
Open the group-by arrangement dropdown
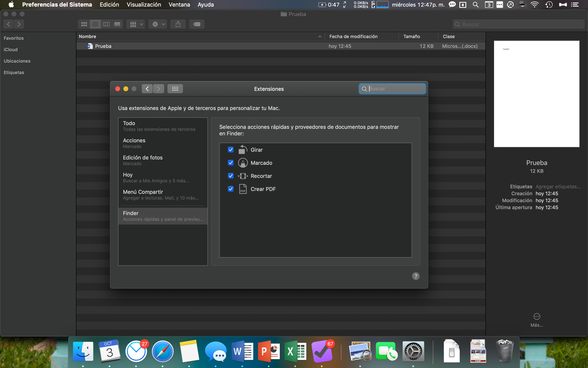(x=136, y=24)
